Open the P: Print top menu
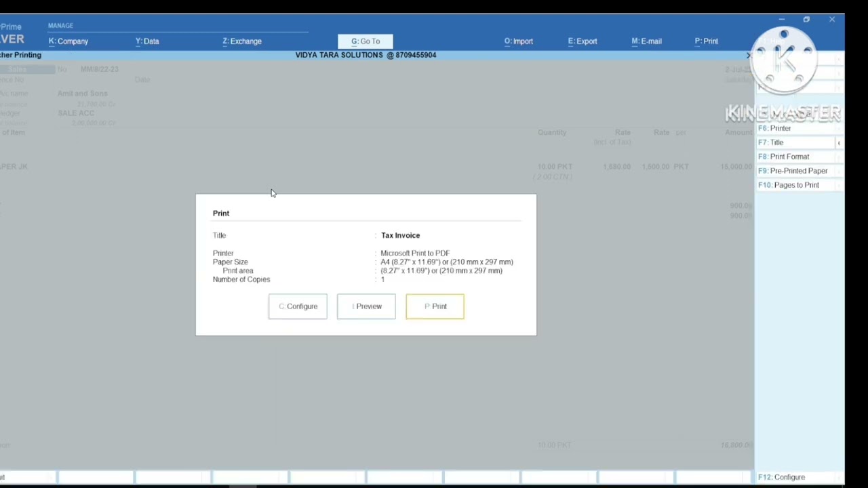The height and width of the screenshot is (488, 868). pyautogui.click(x=707, y=41)
